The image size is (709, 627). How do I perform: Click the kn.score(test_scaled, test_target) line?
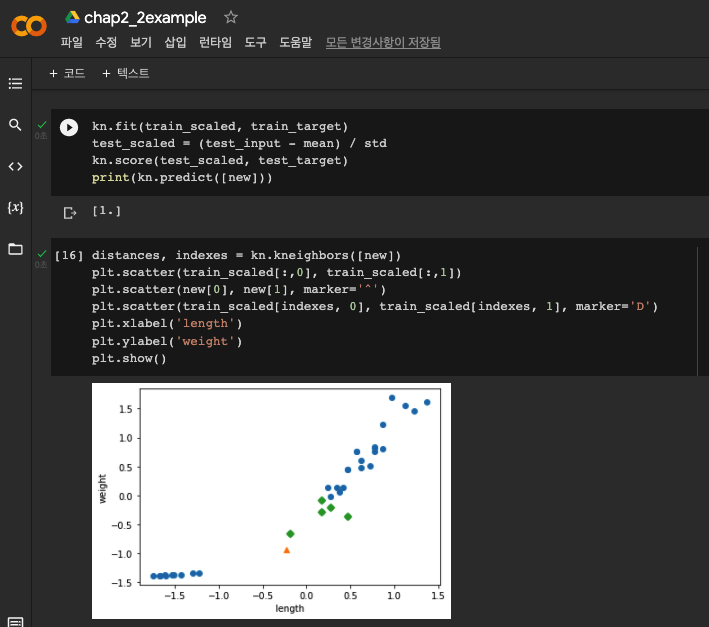coord(220,160)
